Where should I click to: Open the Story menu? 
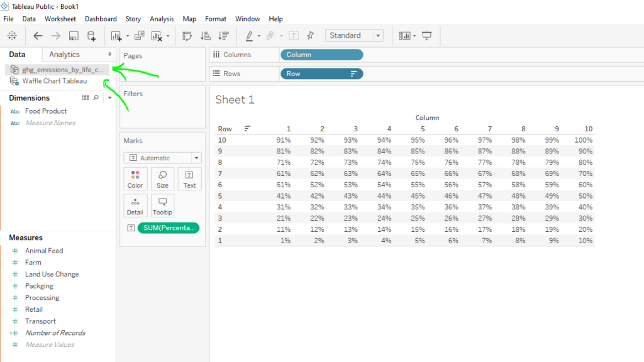133,19
